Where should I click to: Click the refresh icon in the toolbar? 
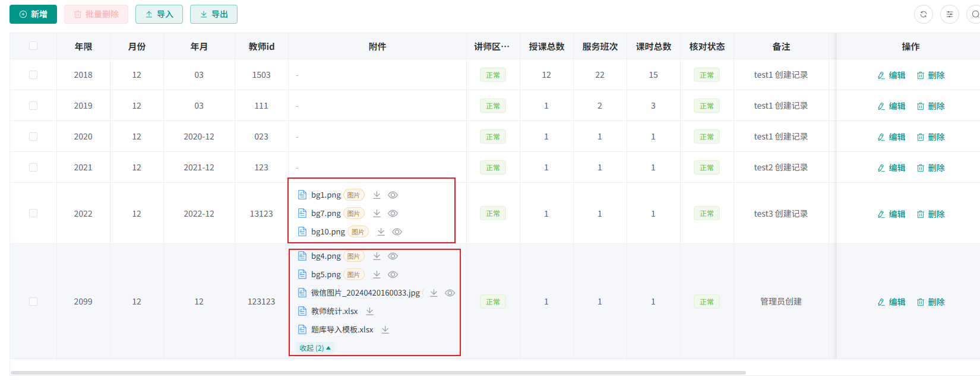pyautogui.click(x=923, y=14)
